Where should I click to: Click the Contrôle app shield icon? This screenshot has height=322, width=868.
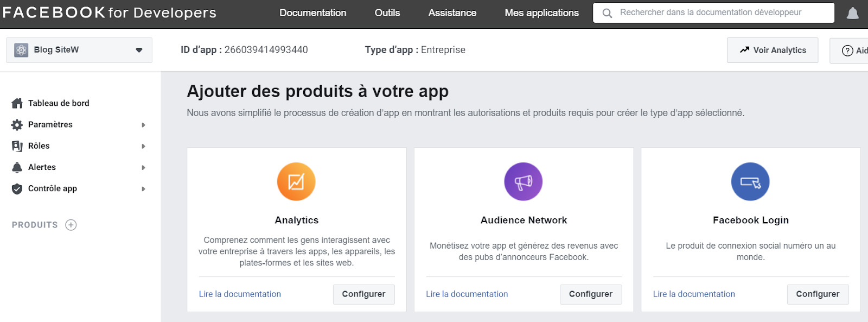17,188
